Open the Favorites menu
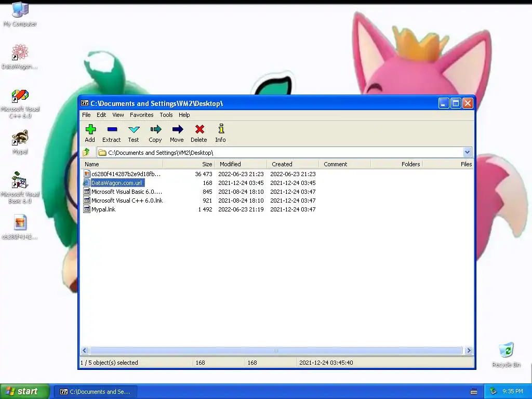The height and width of the screenshot is (399, 532). pyautogui.click(x=141, y=115)
